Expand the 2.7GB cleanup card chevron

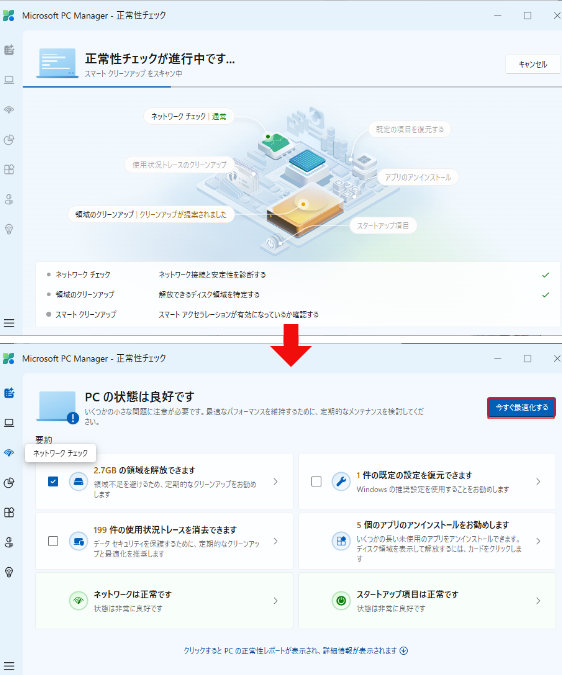click(x=276, y=481)
